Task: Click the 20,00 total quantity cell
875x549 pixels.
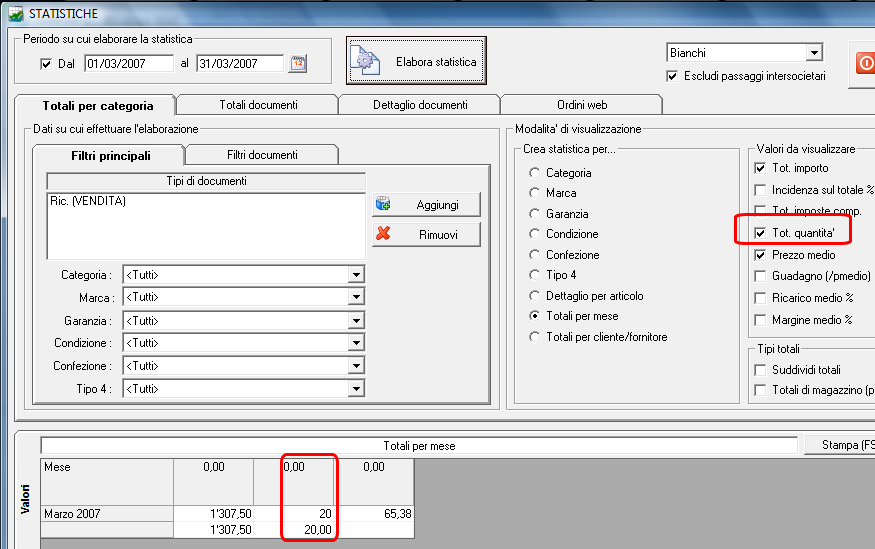Action: 294,529
